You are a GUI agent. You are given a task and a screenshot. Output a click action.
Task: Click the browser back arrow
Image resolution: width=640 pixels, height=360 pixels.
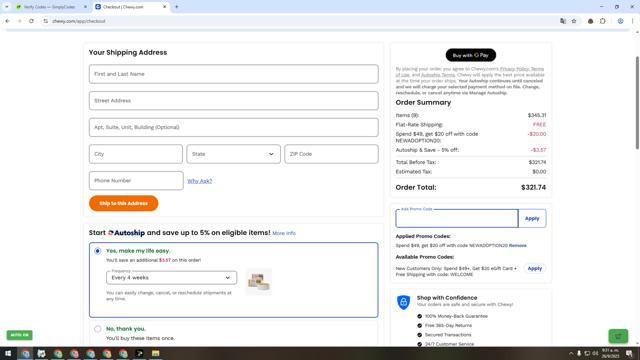7,21
